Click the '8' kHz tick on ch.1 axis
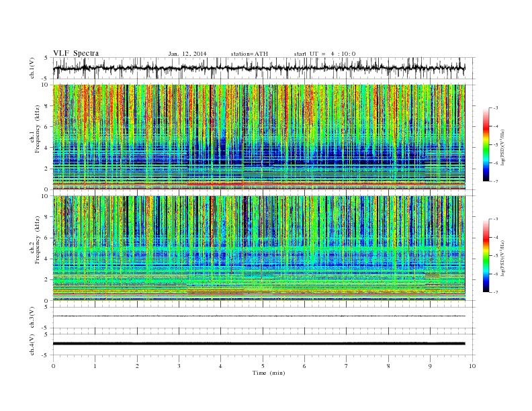 pyautogui.click(x=47, y=106)
